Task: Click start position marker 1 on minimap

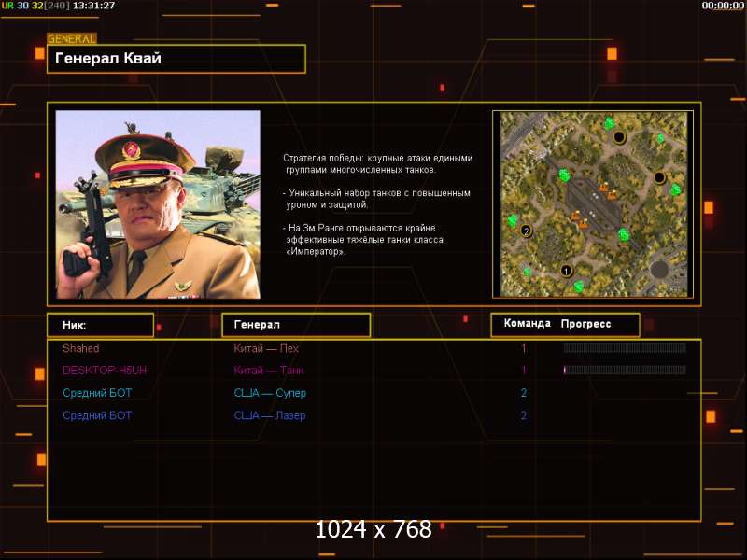Action: pyautogui.click(x=566, y=271)
